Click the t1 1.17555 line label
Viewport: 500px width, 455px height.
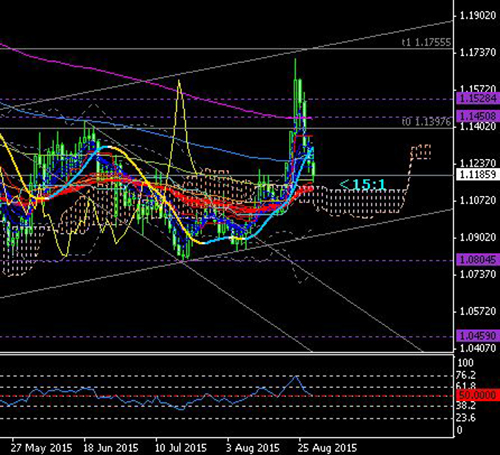(426, 42)
